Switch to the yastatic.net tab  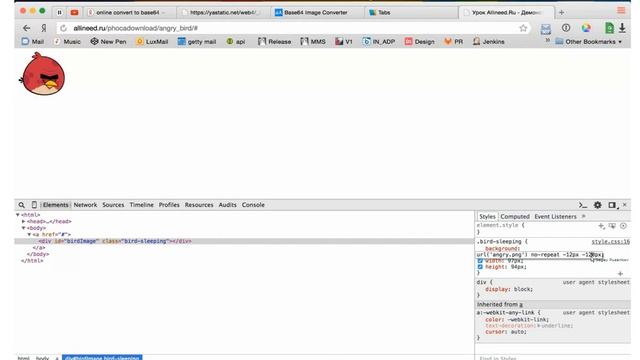[224, 13]
